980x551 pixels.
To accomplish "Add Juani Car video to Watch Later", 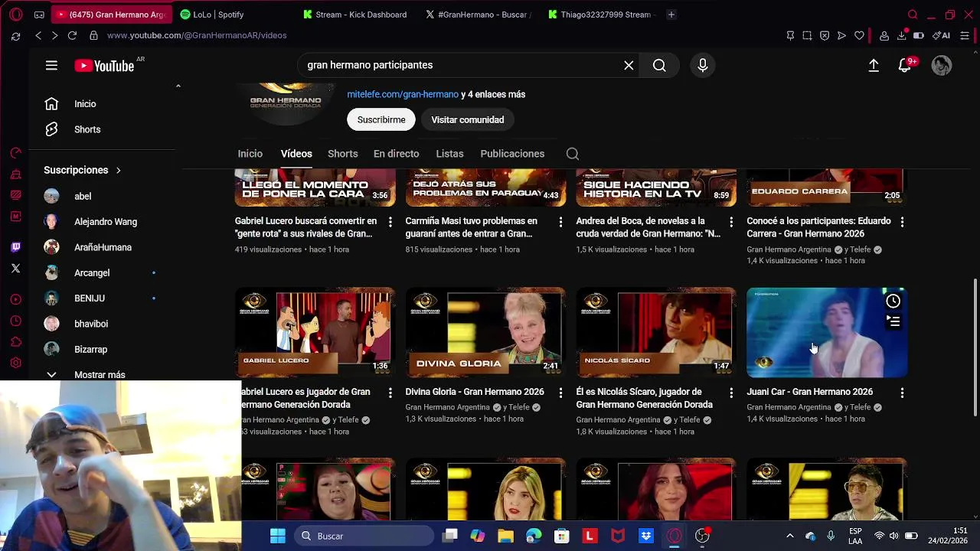I will [x=893, y=302].
